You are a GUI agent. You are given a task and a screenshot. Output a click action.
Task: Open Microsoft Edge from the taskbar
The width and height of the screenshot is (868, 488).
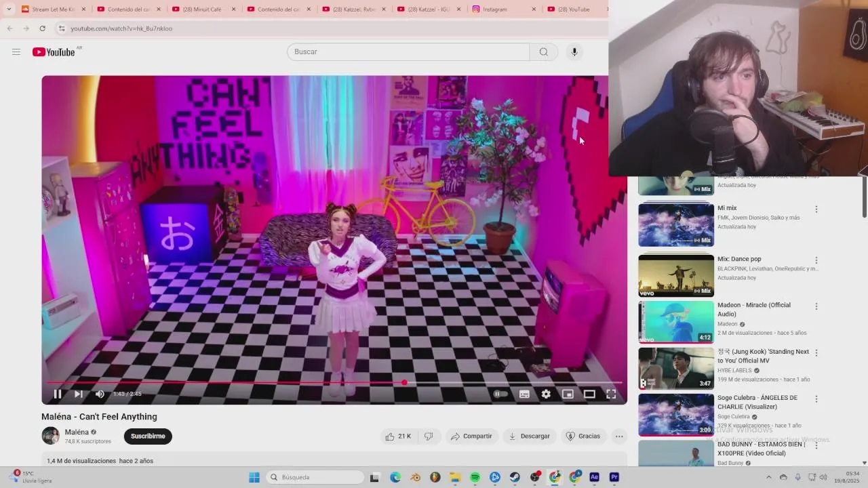(x=395, y=477)
